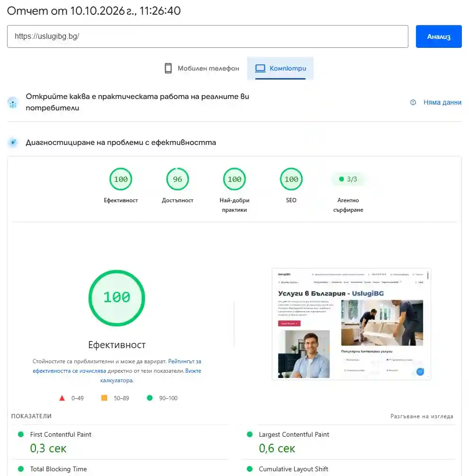Image resolution: width=469 pixels, height=476 pixels.
Task: Click the green dot beside First Contentful Paint
Action: (21, 434)
